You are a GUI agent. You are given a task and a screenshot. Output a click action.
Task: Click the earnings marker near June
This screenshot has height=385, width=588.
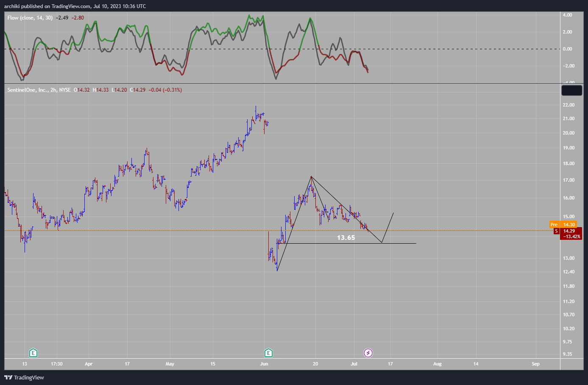pyautogui.click(x=268, y=353)
